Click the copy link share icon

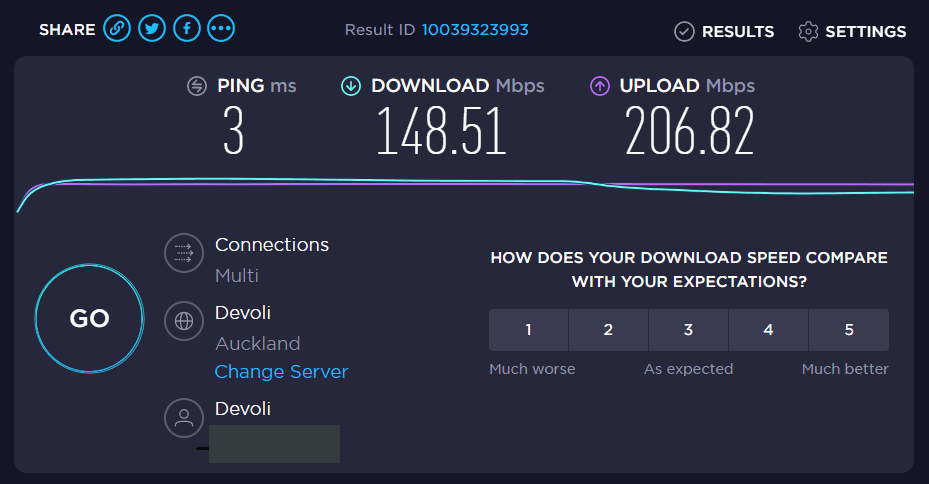(x=117, y=29)
